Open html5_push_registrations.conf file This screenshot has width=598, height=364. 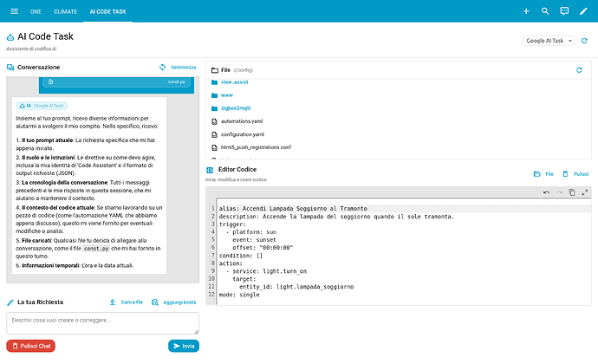pyautogui.click(x=256, y=147)
